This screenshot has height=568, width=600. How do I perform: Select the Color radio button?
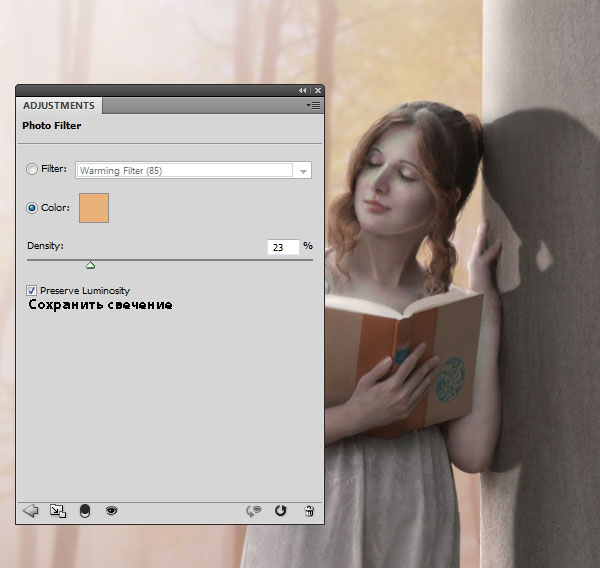(32, 208)
